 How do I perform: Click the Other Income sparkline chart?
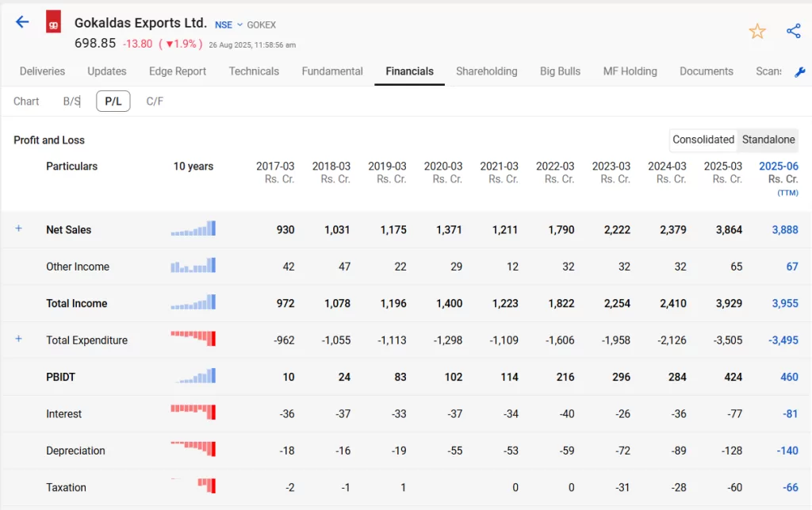[193, 265]
